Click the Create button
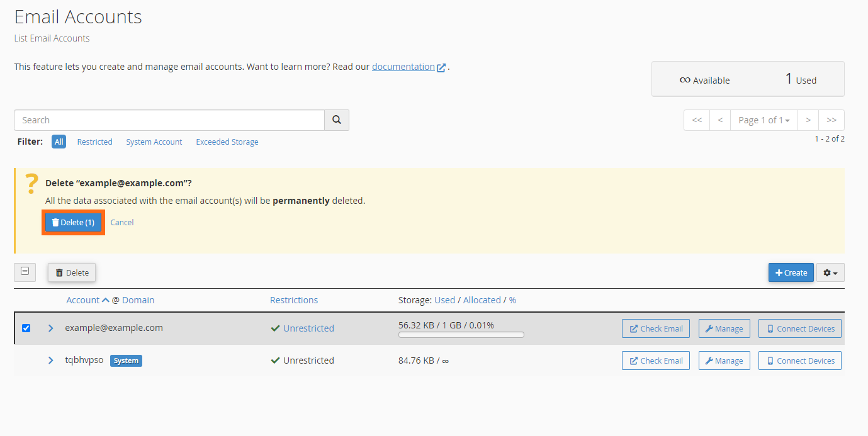 click(x=791, y=272)
